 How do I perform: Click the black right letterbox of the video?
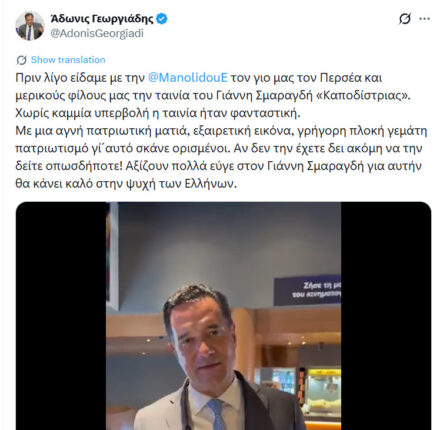pyautogui.click(x=386, y=316)
